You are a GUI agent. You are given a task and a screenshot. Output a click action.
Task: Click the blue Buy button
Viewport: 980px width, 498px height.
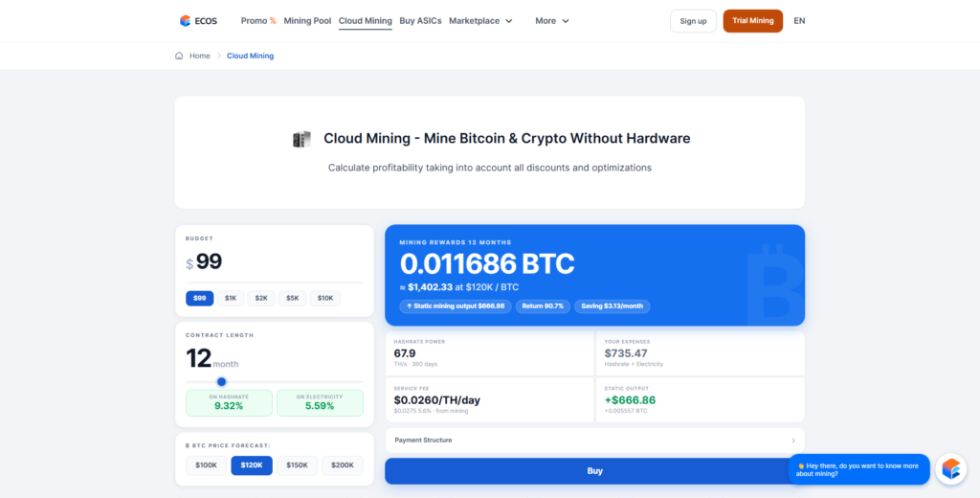[x=594, y=471]
